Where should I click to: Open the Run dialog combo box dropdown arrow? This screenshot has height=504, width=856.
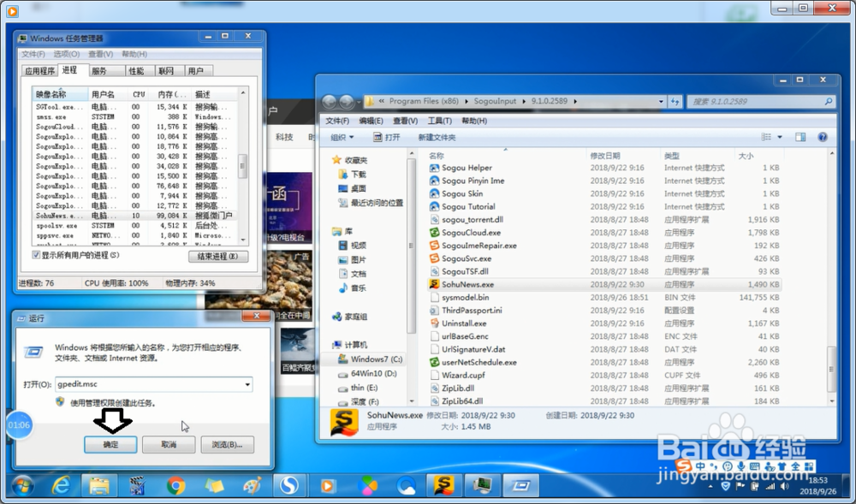pos(247,384)
